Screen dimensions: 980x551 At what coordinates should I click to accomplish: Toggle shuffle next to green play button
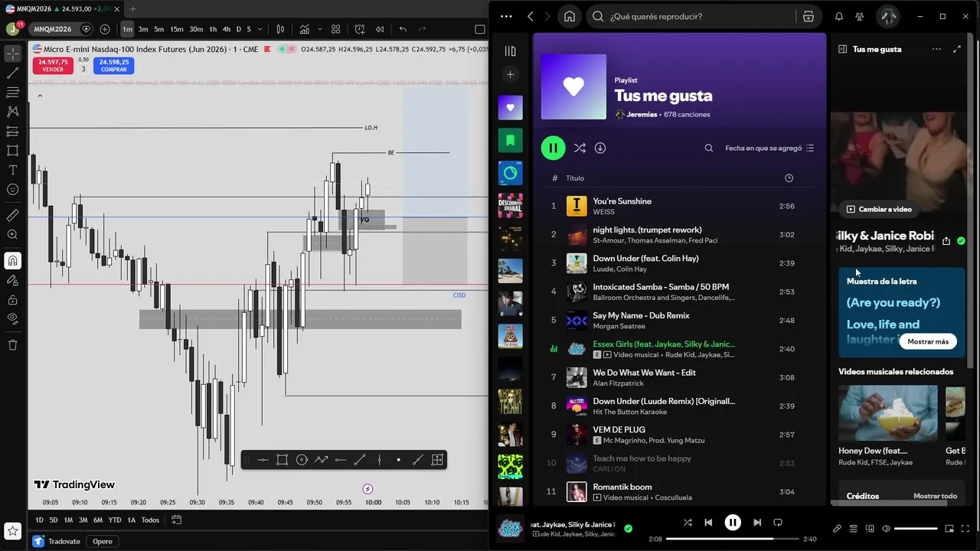pyautogui.click(x=580, y=148)
